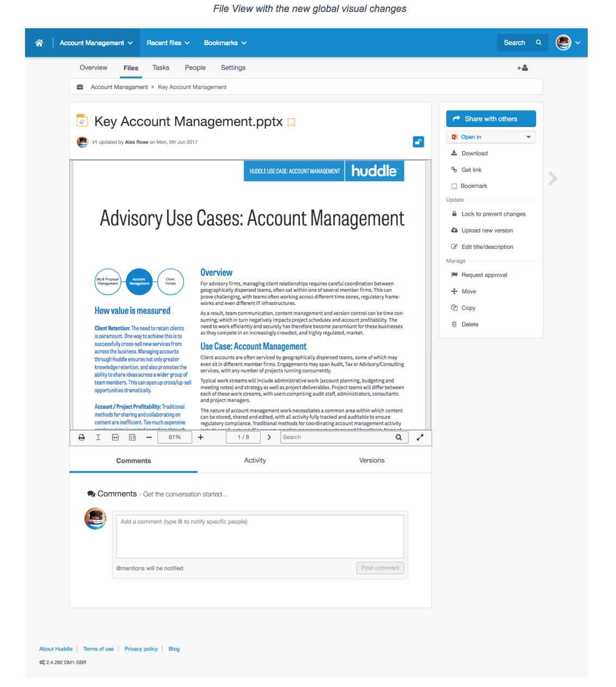This screenshot has width=616, height=687.
Task: Click the add people icon
Action: click(x=522, y=68)
